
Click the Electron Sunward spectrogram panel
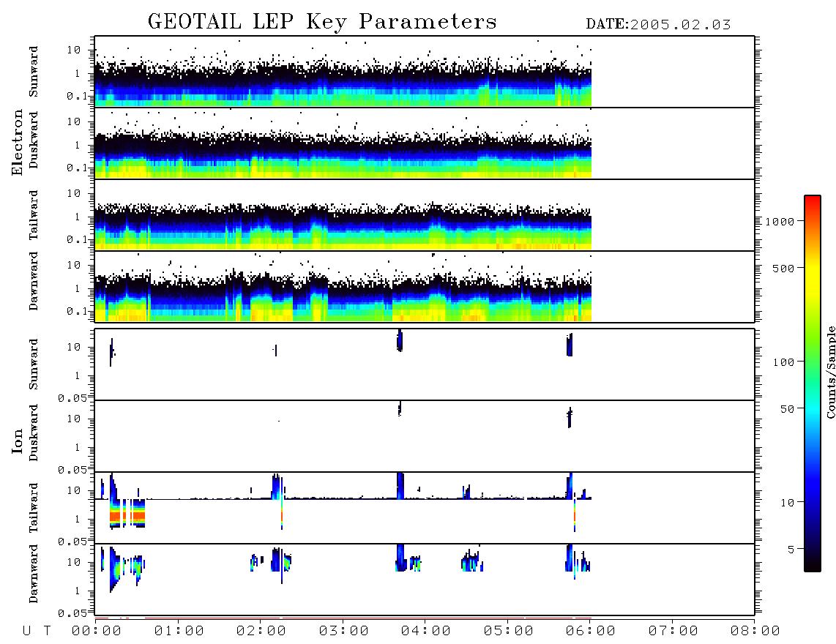click(425, 72)
